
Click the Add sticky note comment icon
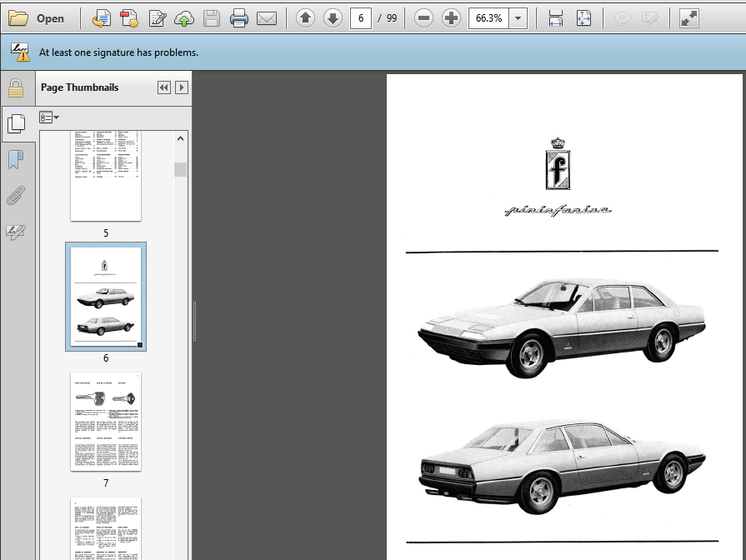[x=623, y=18]
